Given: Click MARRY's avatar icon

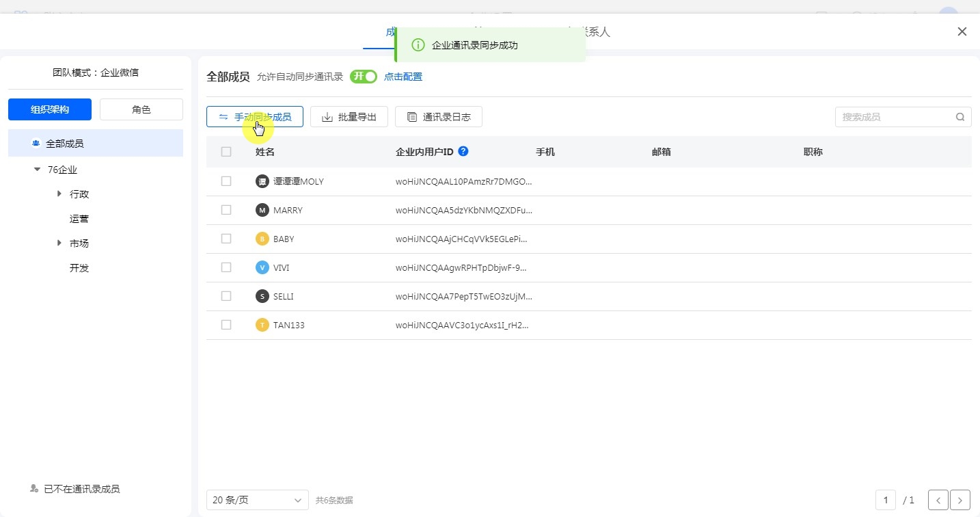Looking at the screenshot, I should 262,210.
